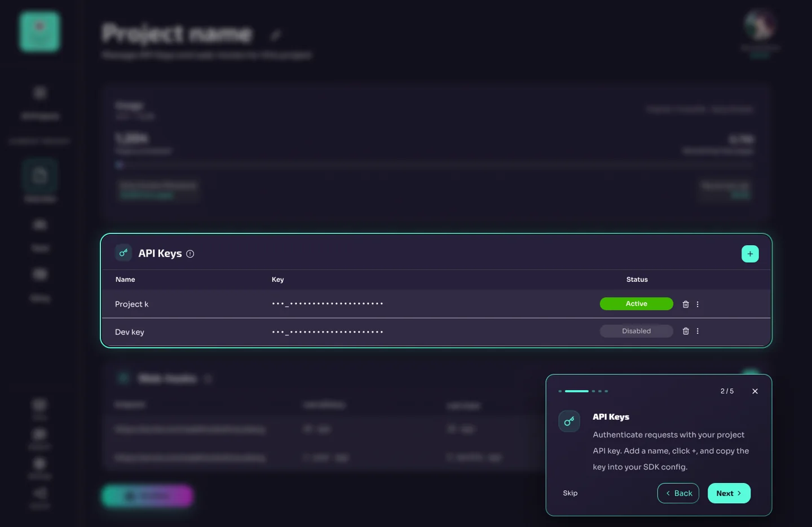The height and width of the screenshot is (527, 812).
Task: Click the "Name" column header
Action: (x=125, y=280)
